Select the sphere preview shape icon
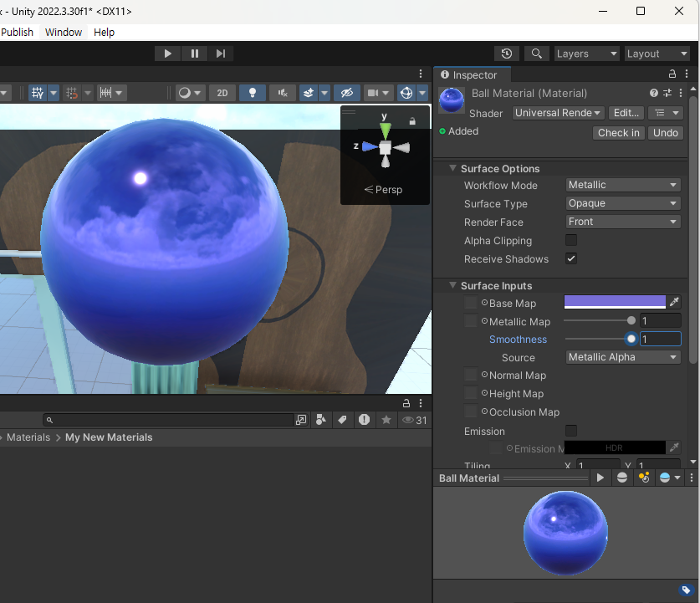 click(622, 477)
